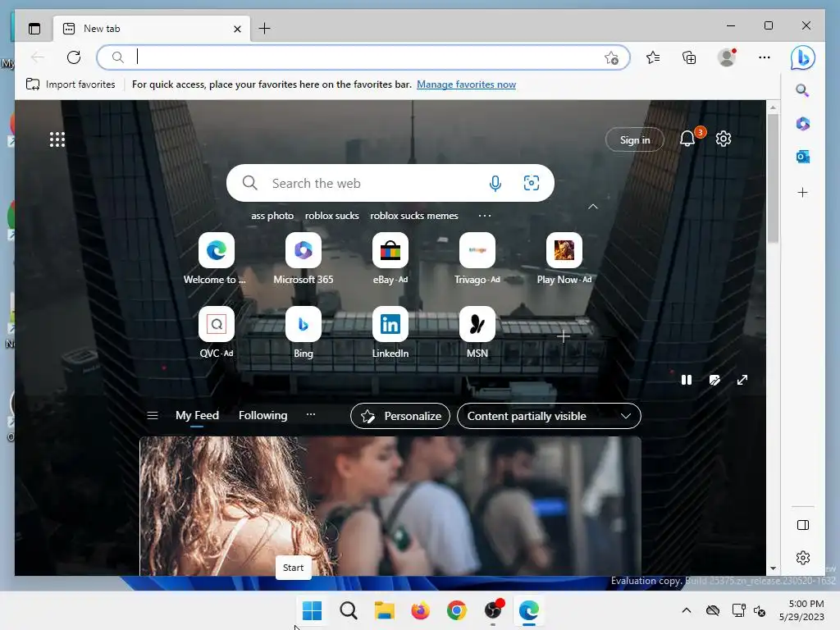The width and height of the screenshot is (840, 630).
Task: Show more search suggestions ellipsis
Action: coord(484,216)
